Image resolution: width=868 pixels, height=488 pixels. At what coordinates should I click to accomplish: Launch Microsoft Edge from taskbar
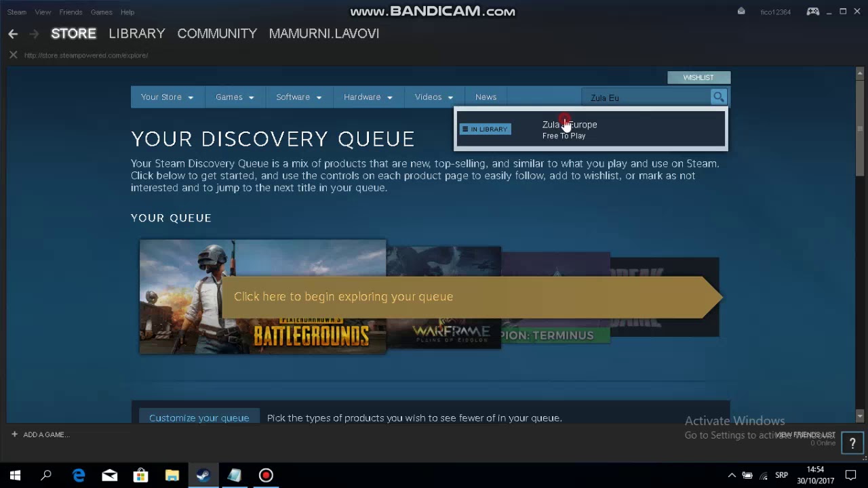(x=79, y=475)
